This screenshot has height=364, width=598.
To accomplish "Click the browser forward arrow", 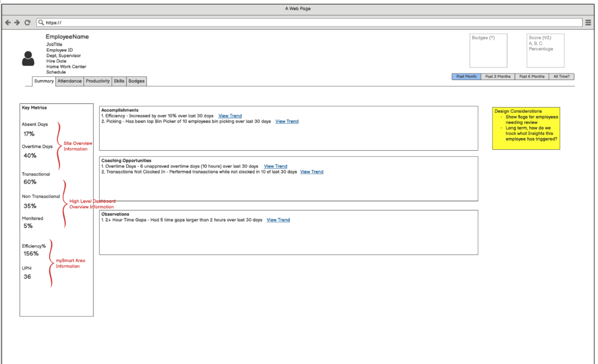I will (x=17, y=23).
